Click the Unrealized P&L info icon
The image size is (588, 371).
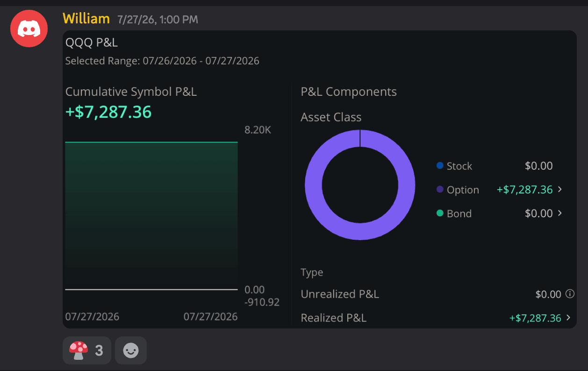[570, 294]
